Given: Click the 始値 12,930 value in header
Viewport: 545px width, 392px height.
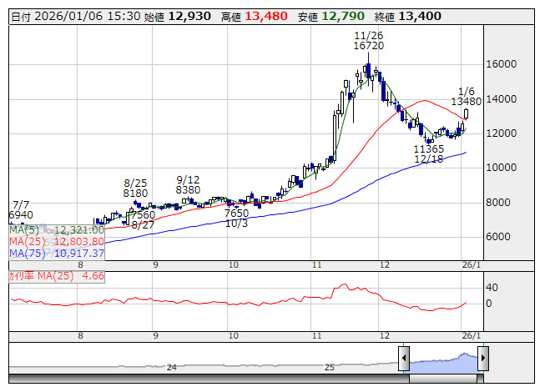Looking at the screenshot, I should pyautogui.click(x=177, y=17).
